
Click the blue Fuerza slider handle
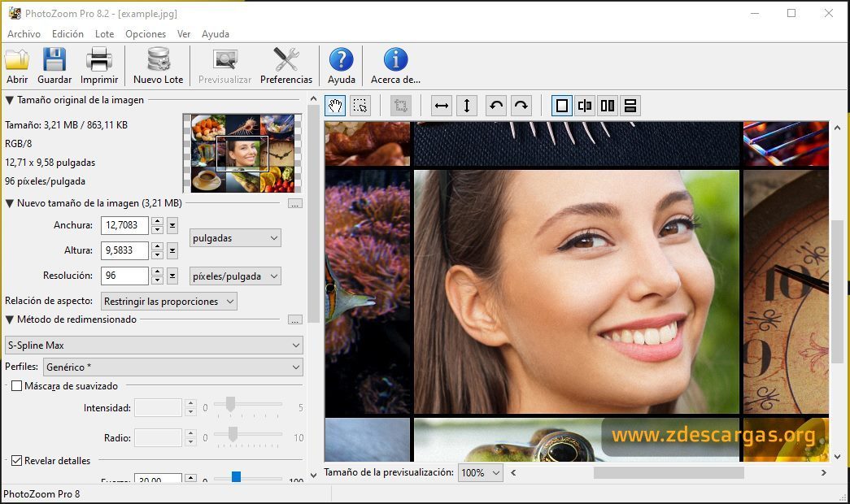click(x=236, y=477)
